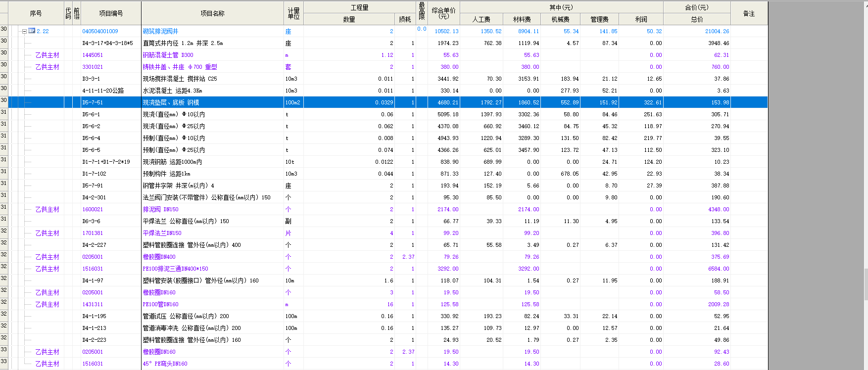Click 钢管井字架 井深(m以内) 4
868x370 pixels.
click(179, 185)
